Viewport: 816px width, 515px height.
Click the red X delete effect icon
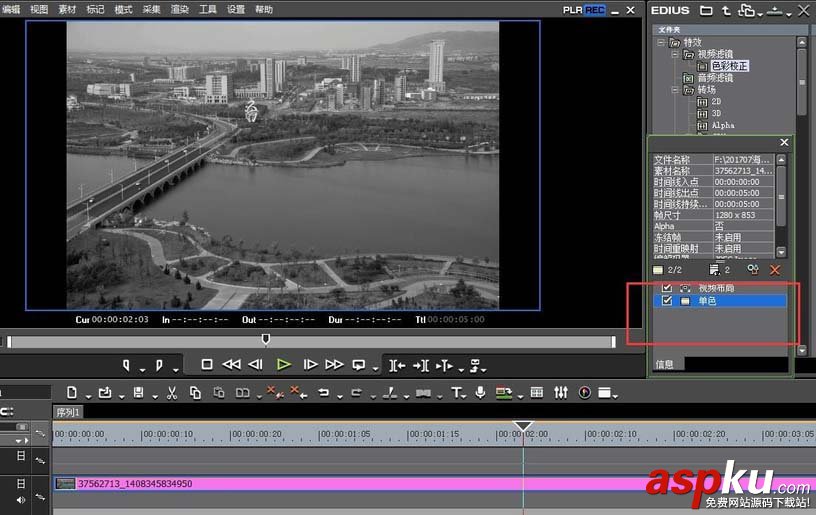(x=775, y=270)
